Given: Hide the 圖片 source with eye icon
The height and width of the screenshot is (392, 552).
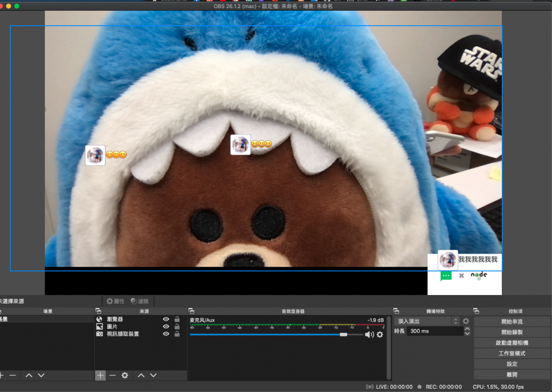Looking at the screenshot, I should coord(166,327).
